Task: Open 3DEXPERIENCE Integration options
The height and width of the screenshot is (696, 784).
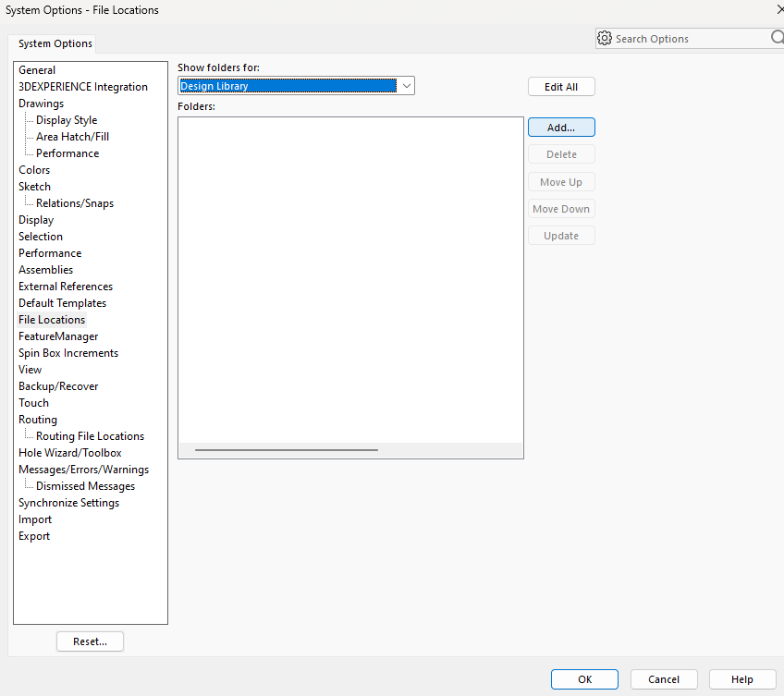Action: pos(83,87)
